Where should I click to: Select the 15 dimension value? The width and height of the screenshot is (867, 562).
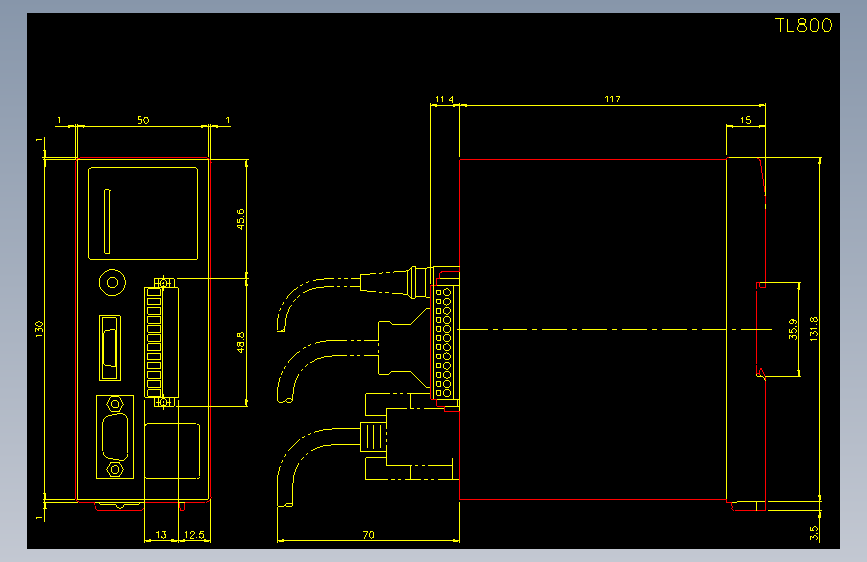745,120
